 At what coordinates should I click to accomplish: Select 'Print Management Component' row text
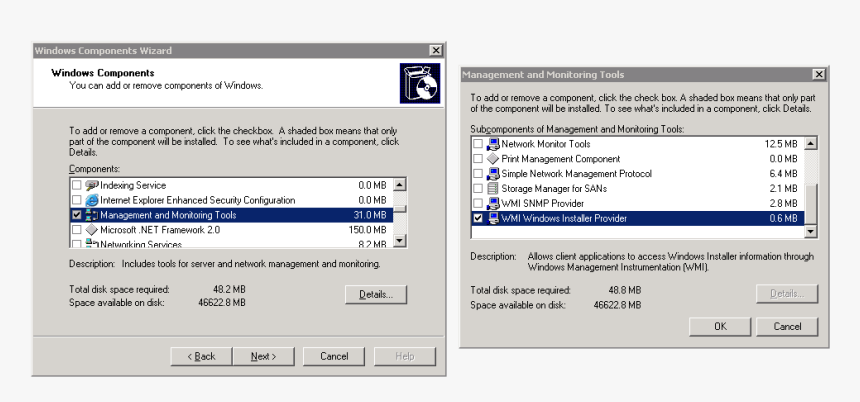(561, 158)
